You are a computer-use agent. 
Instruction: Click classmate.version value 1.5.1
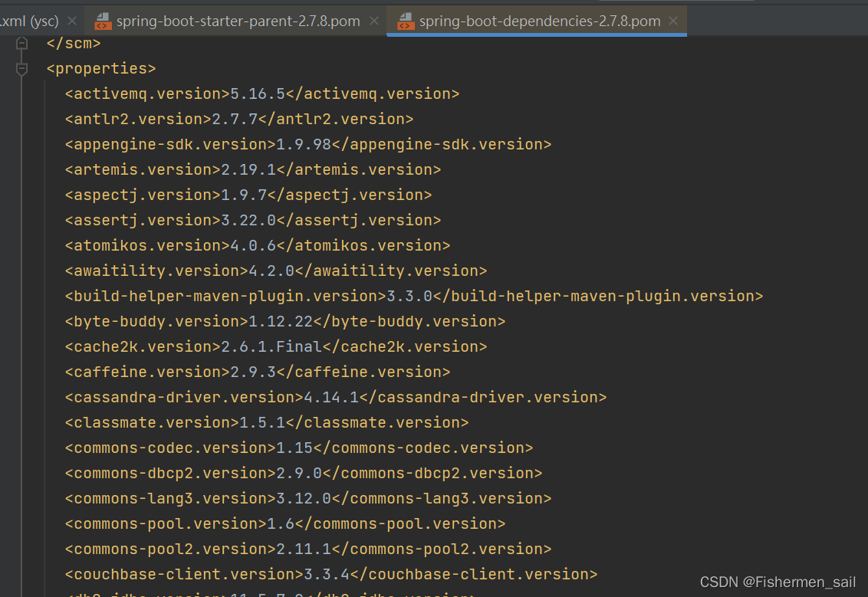[262, 423]
